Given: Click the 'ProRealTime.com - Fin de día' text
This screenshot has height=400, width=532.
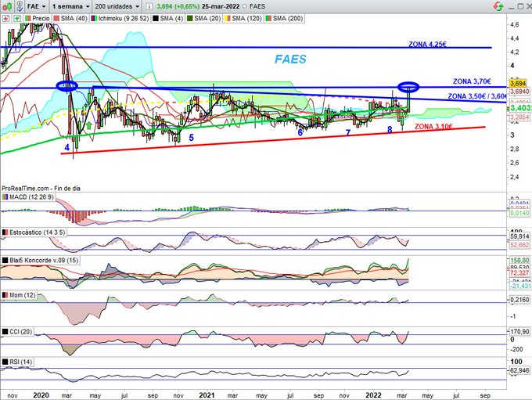Looking at the screenshot, I should (x=41, y=188).
